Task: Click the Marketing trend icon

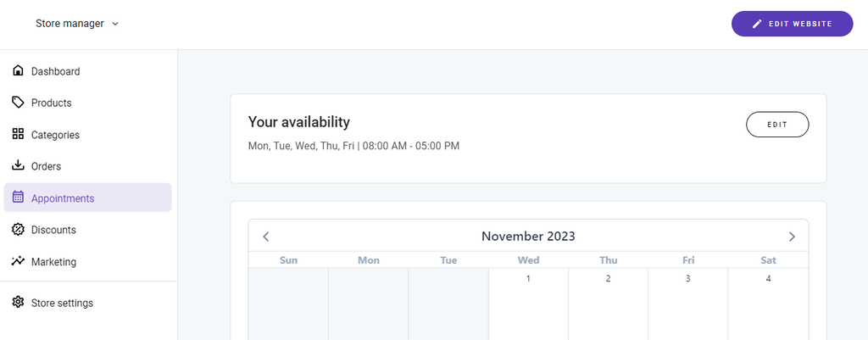Action: [x=18, y=261]
